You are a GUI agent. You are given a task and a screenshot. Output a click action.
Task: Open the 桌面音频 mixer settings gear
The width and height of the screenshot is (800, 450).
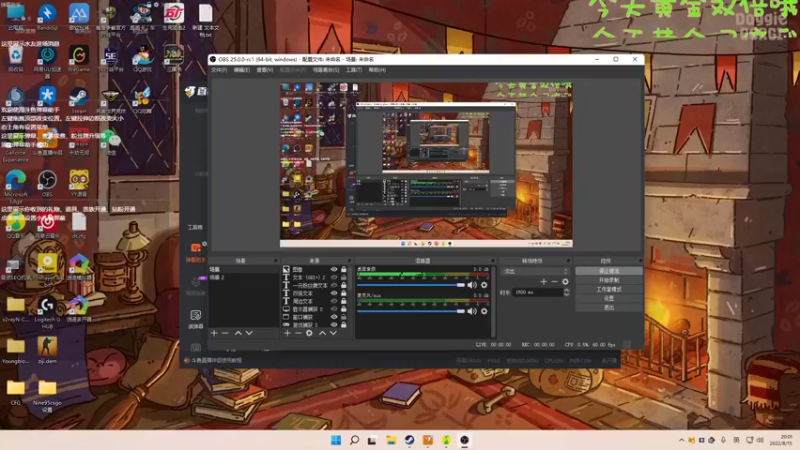click(x=484, y=285)
